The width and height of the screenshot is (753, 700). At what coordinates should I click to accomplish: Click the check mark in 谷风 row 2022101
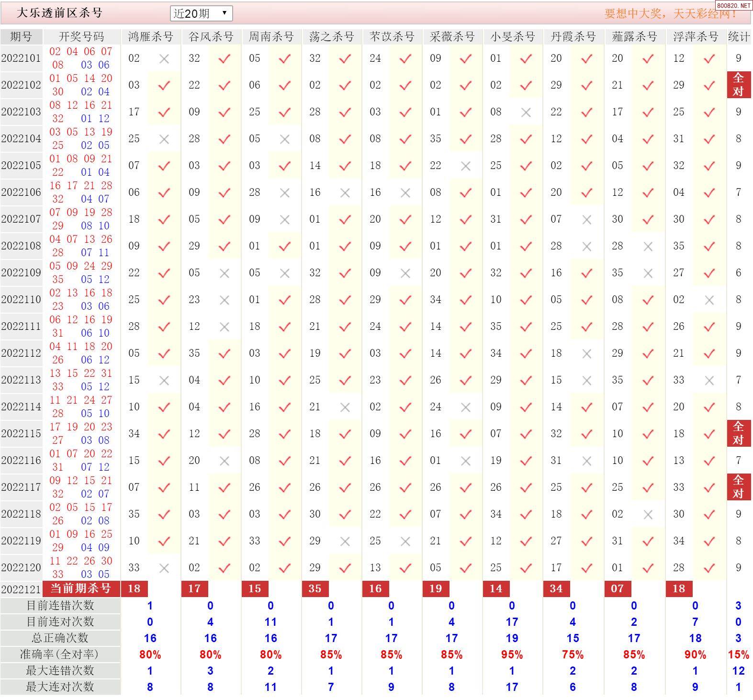click(224, 58)
